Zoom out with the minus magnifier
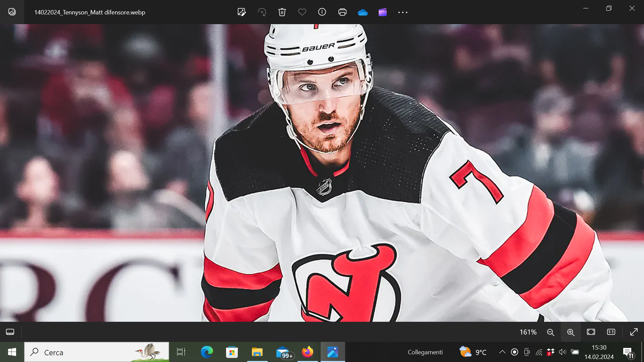Screen dimensions: 644x362 (x=550, y=332)
